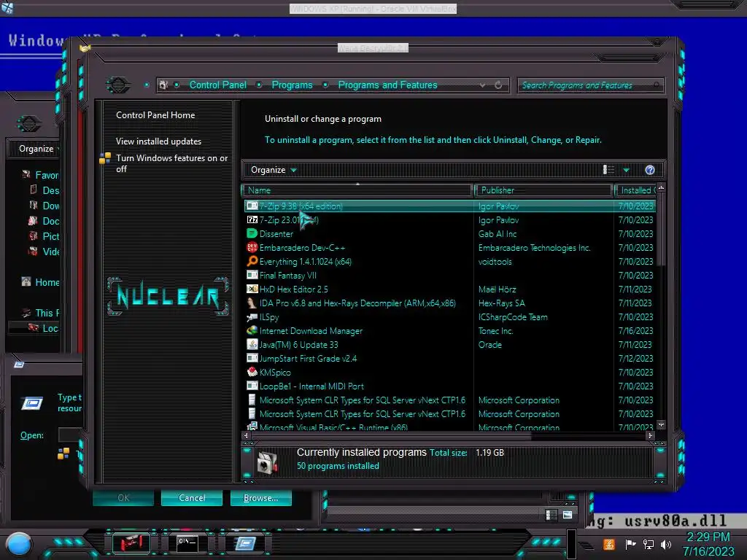This screenshot has width=747, height=560.
Task: Click the Action Center flag tray icon
Action: coord(630,544)
